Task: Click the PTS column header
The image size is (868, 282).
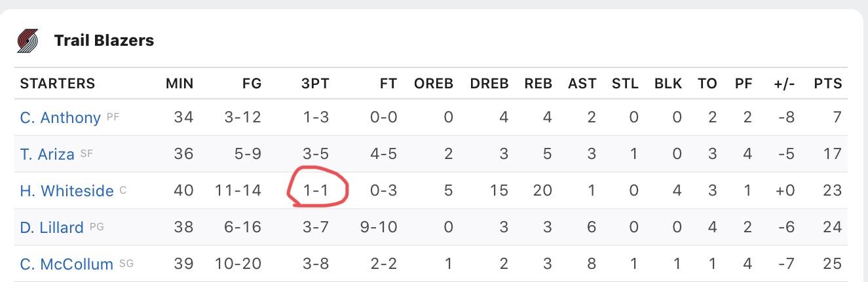Action: pos(828,84)
